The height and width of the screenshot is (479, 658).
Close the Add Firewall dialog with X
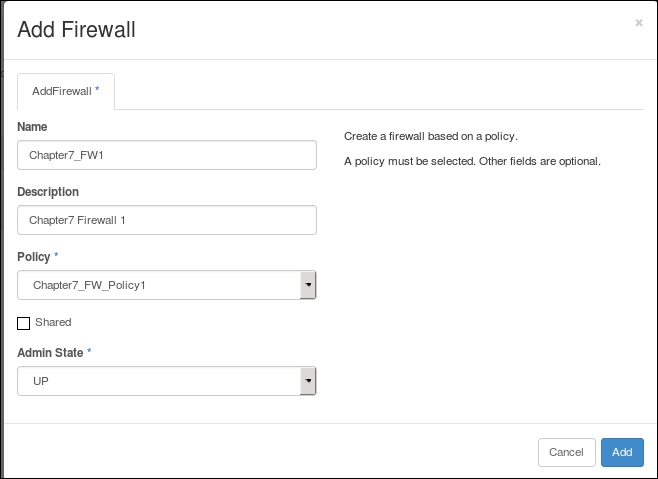click(639, 23)
